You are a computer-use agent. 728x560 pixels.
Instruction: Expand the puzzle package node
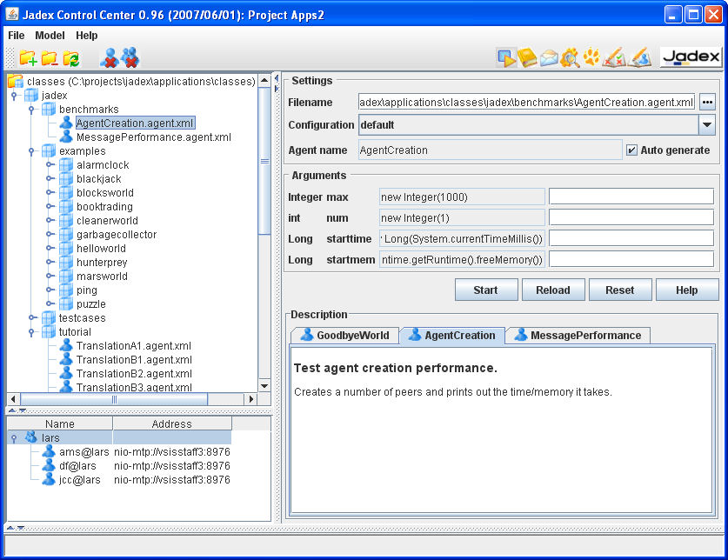[50, 304]
